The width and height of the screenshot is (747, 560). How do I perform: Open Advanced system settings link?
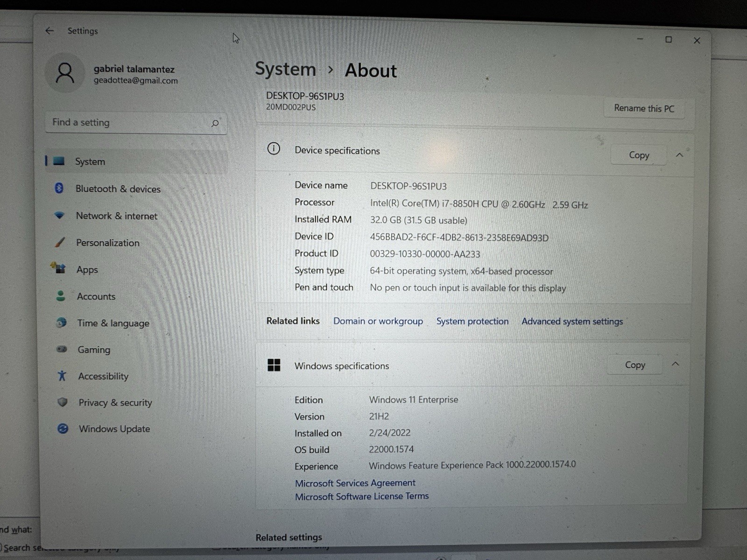coord(572,322)
